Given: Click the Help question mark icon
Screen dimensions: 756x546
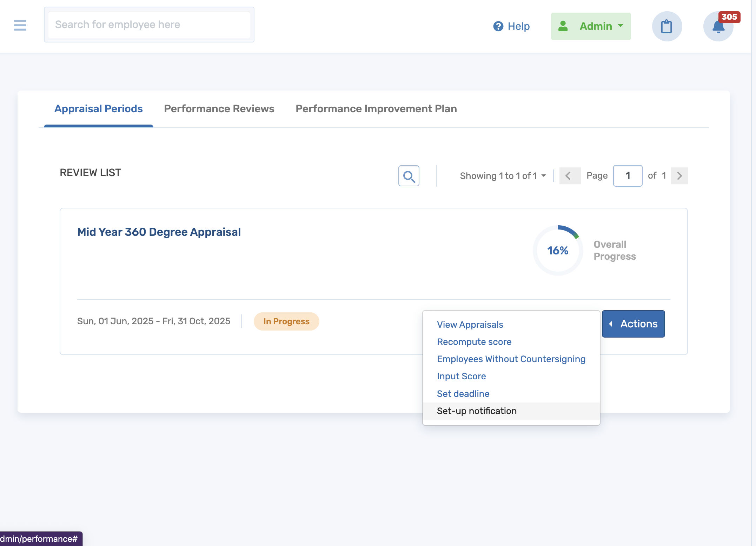Looking at the screenshot, I should click(498, 26).
